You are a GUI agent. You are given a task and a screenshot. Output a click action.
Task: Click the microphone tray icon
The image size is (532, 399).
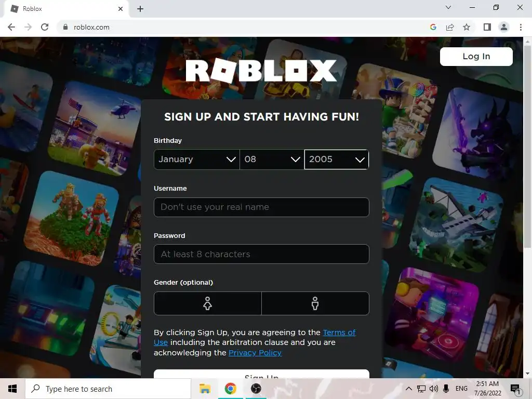click(x=446, y=389)
